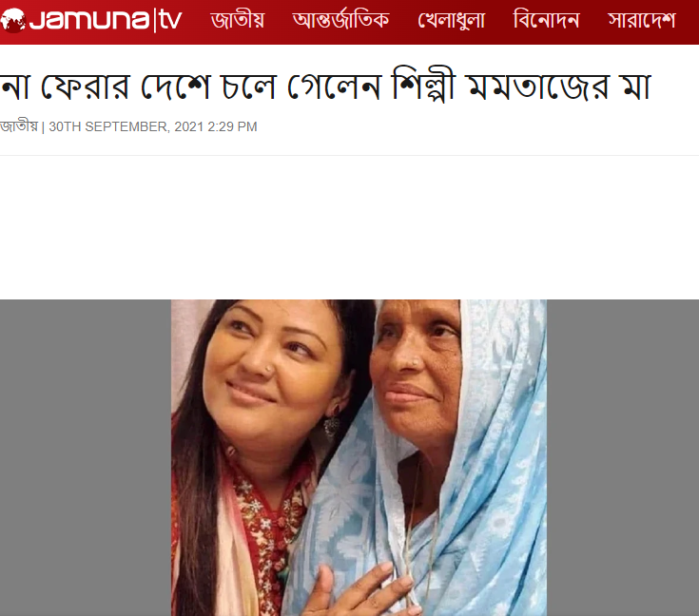Open the জাতীয় menu in the header

(x=237, y=21)
